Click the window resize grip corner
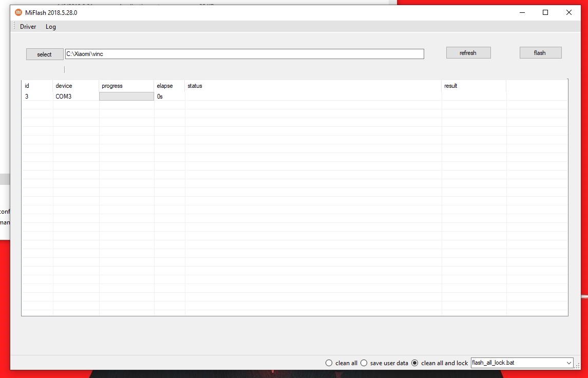 click(x=578, y=366)
